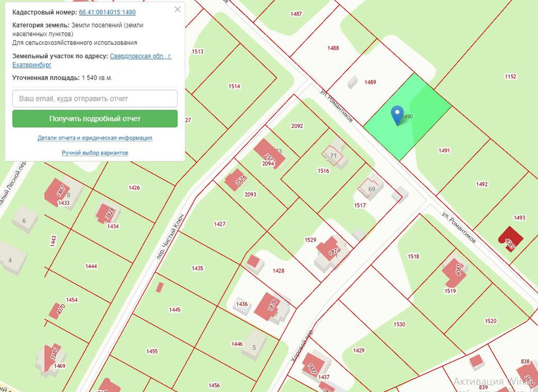Close the cadastral info popup
Viewport: 538px width, 392px height.
(178, 10)
